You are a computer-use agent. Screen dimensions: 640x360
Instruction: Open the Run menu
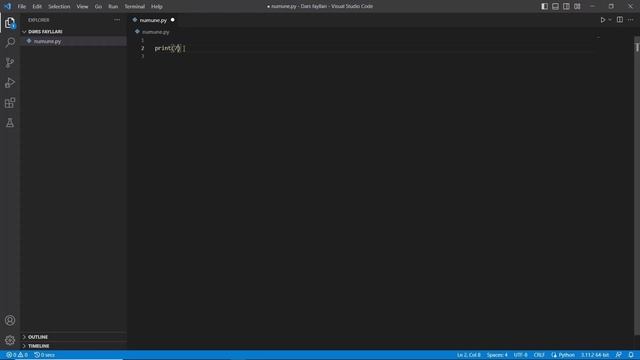point(113,6)
